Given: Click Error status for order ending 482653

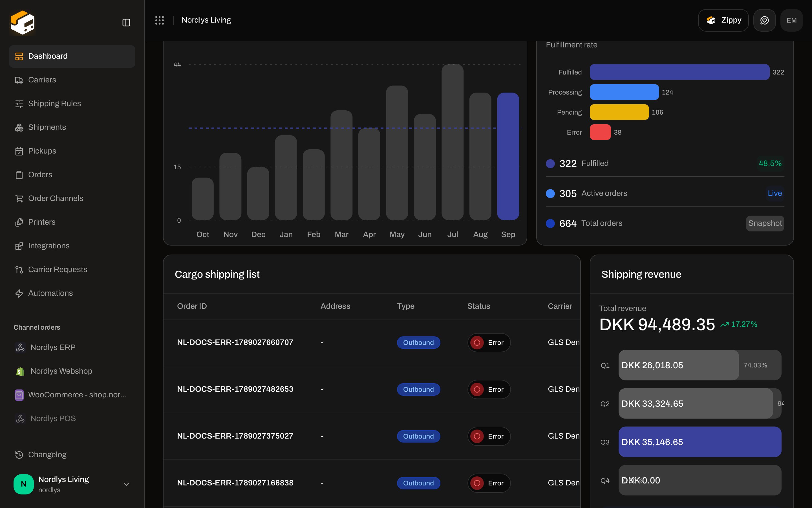Looking at the screenshot, I should click(489, 389).
